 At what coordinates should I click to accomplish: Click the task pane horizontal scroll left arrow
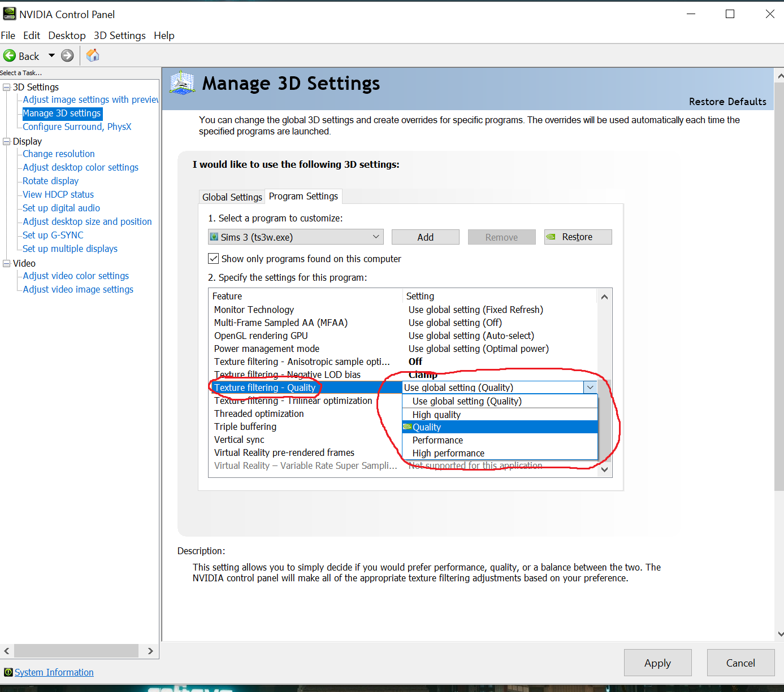7,651
